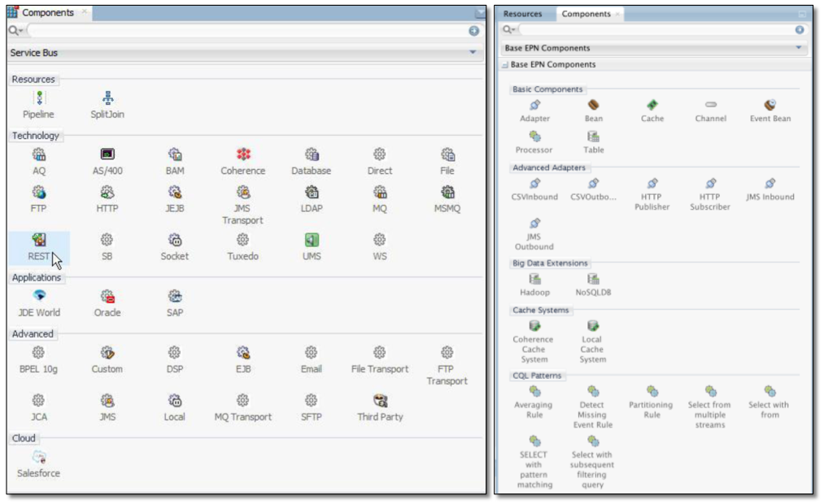The image size is (824, 504).
Task: Select the CSVInbound adapter icon
Action: click(534, 183)
